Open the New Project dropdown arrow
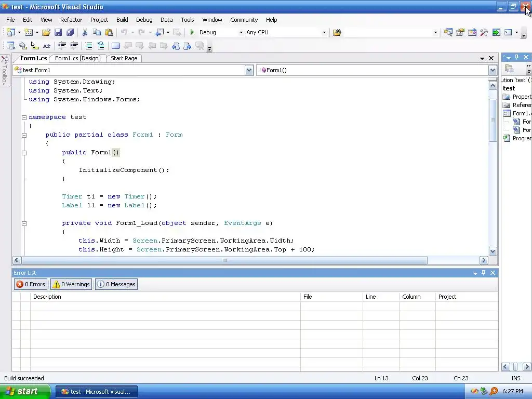The width and height of the screenshot is (532, 399). point(19,33)
